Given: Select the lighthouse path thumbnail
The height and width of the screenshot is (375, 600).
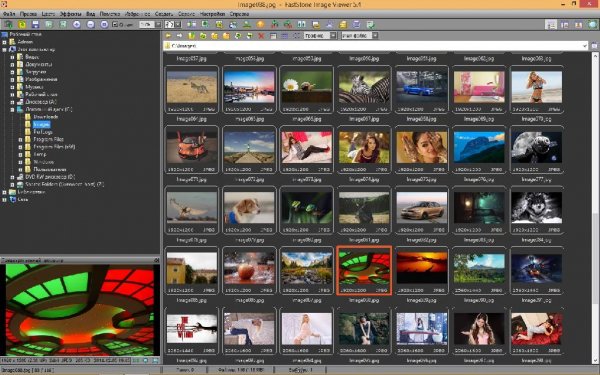Looking at the screenshot, I should tap(249, 149).
